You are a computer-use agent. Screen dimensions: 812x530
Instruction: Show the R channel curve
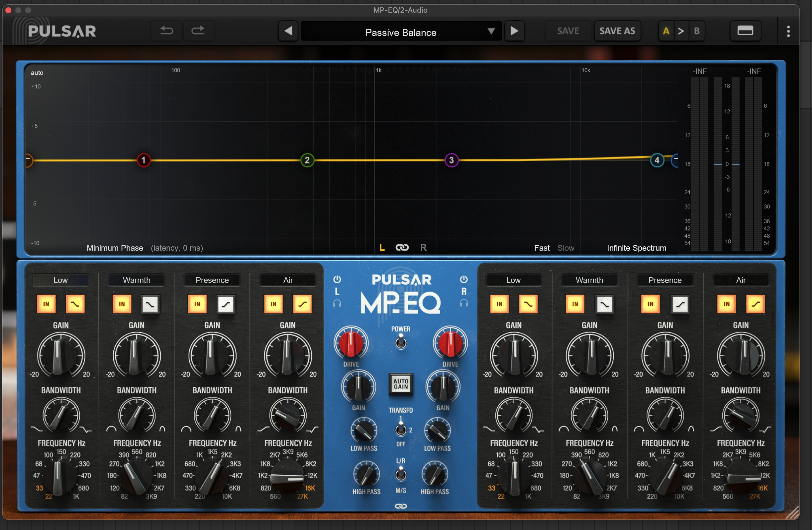423,248
